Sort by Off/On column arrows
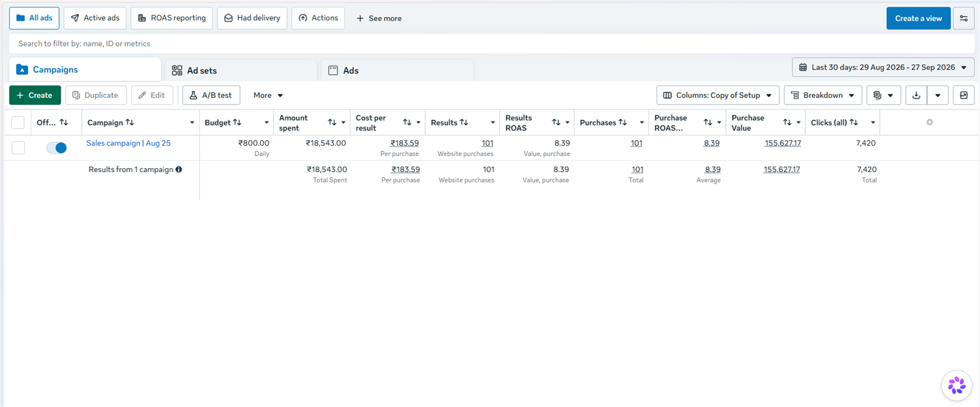The width and height of the screenshot is (980, 407). (64, 122)
